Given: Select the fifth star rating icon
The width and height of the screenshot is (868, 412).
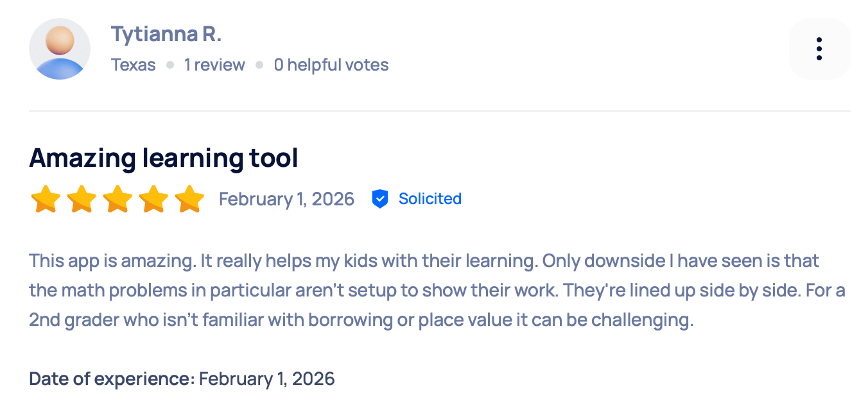Looking at the screenshot, I should coord(189,199).
